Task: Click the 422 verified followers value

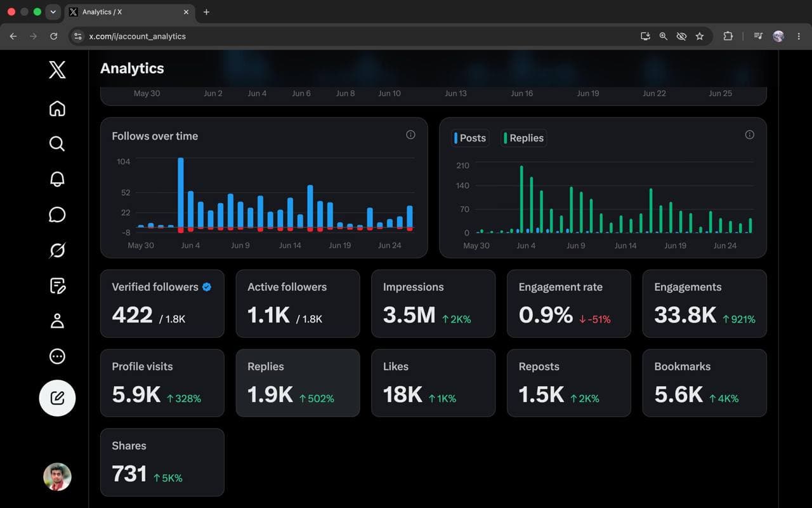Action: pyautogui.click(x=133, y=315)
